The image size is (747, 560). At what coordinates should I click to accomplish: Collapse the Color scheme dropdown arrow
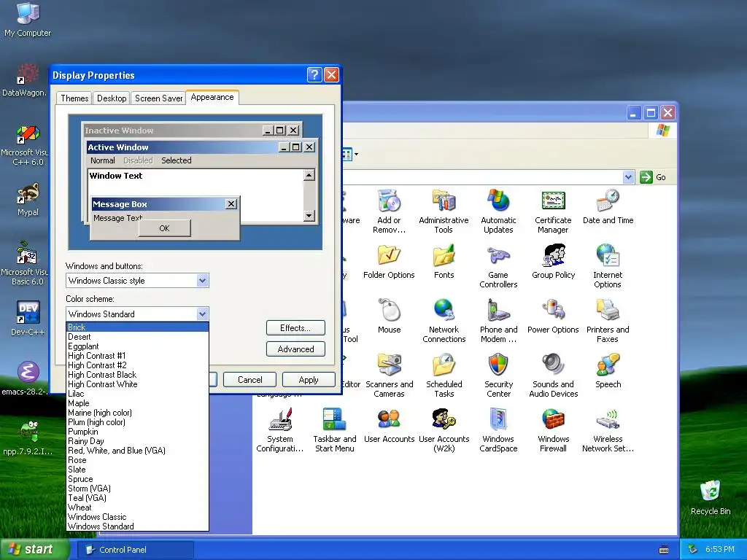point(203,314)
